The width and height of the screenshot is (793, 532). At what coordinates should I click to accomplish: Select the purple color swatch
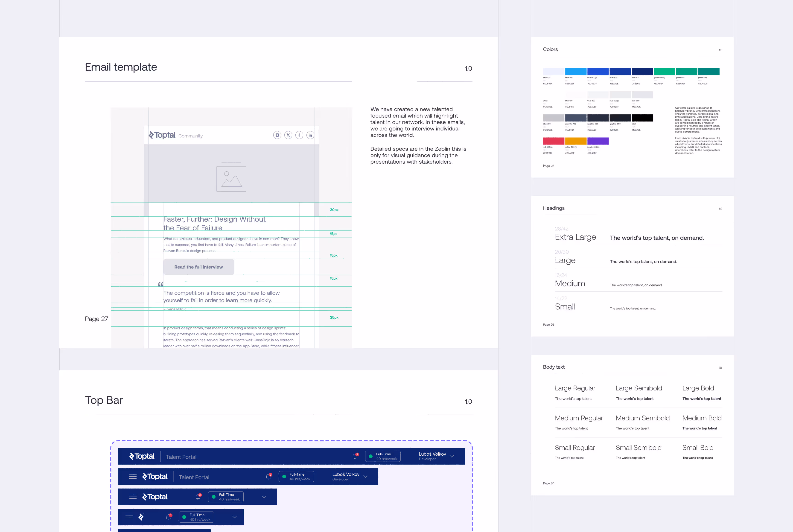598,141
